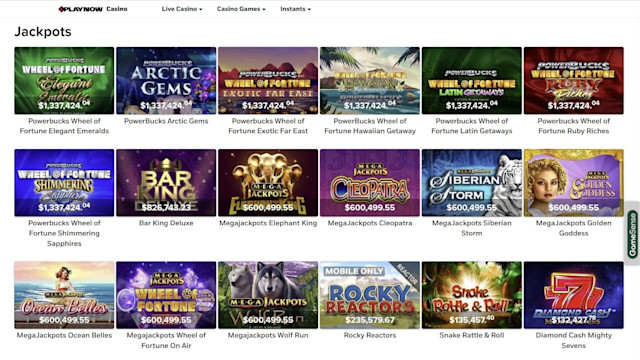Select the Snake Rattle & Roll thumbnail

point(471,295)
